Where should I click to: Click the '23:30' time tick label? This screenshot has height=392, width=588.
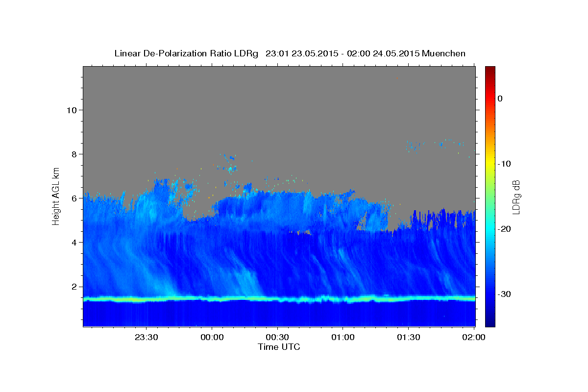click(147, 338)
